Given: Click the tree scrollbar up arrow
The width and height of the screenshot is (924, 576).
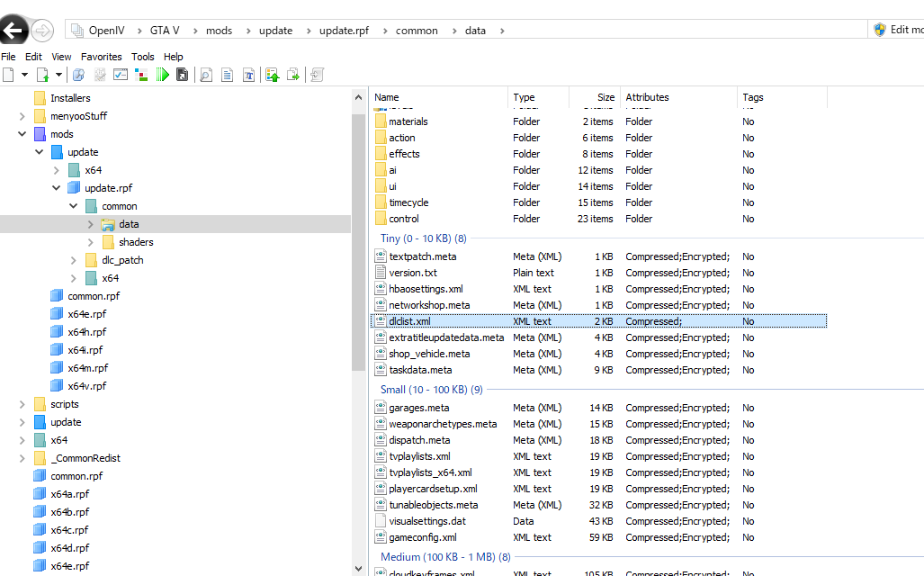Looking at the screenshot, I should [x=359, y=97].
